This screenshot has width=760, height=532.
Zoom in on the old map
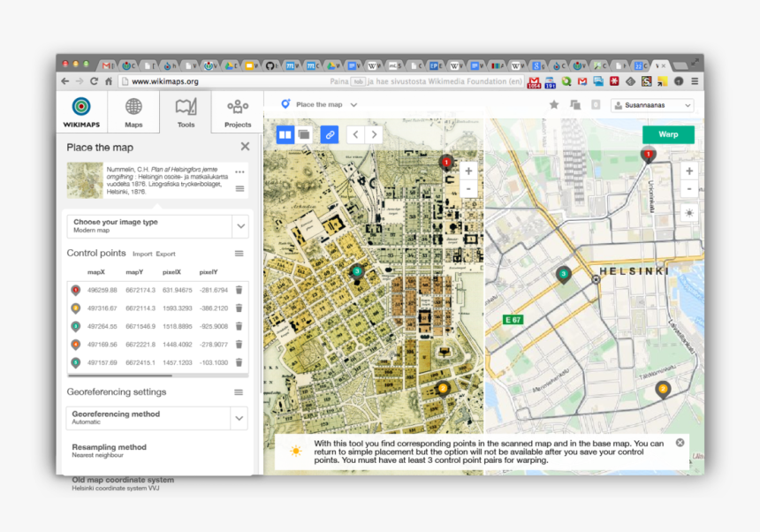click(468, 171)
